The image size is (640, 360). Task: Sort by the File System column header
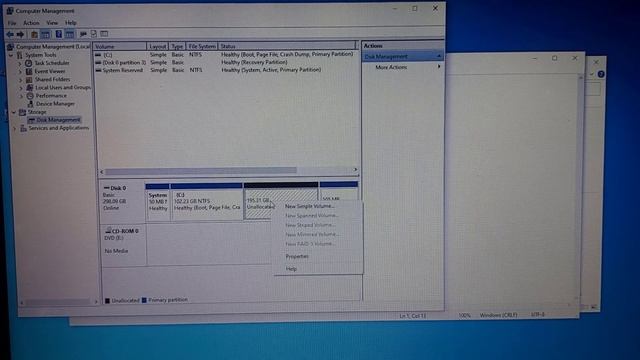pos(202,46)
